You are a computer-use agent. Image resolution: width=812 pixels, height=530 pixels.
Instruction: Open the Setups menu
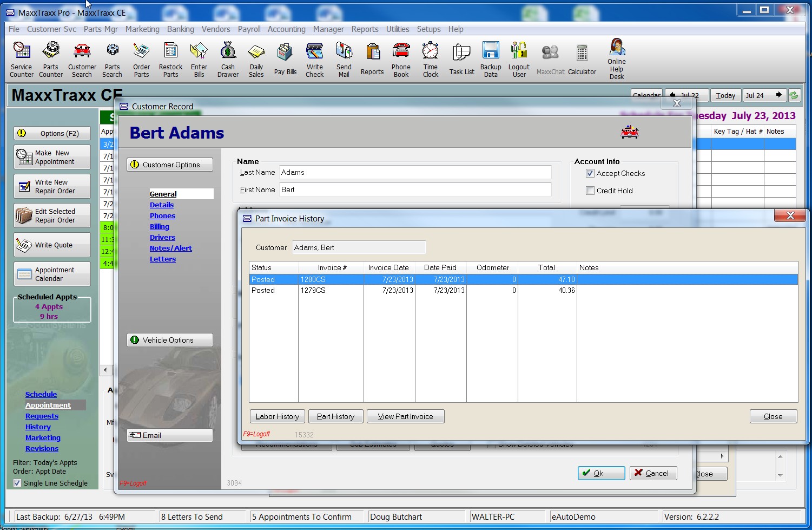pyautogui.click(x=428, y=29)
